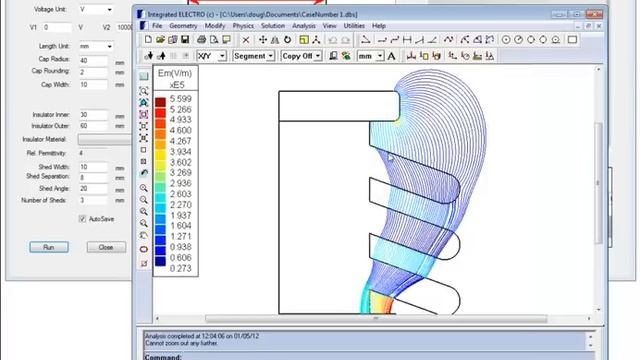Click the dark red 5.599 legend swatch
The width and height of the screenshot is (640, 360).
click(160, 101)
